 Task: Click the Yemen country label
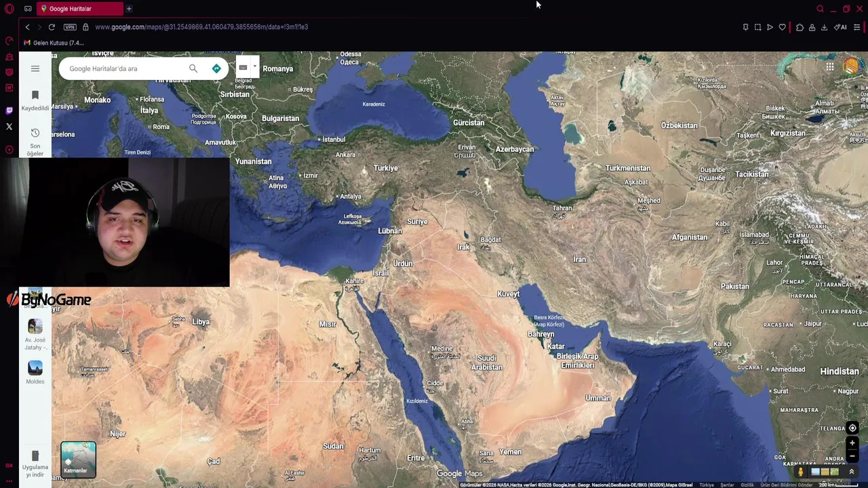click(x=510, y=452)
